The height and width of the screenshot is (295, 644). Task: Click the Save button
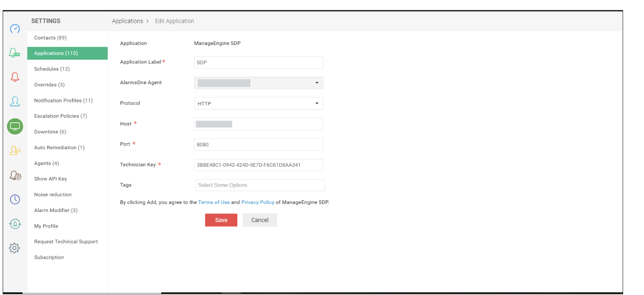coord(221,220)
